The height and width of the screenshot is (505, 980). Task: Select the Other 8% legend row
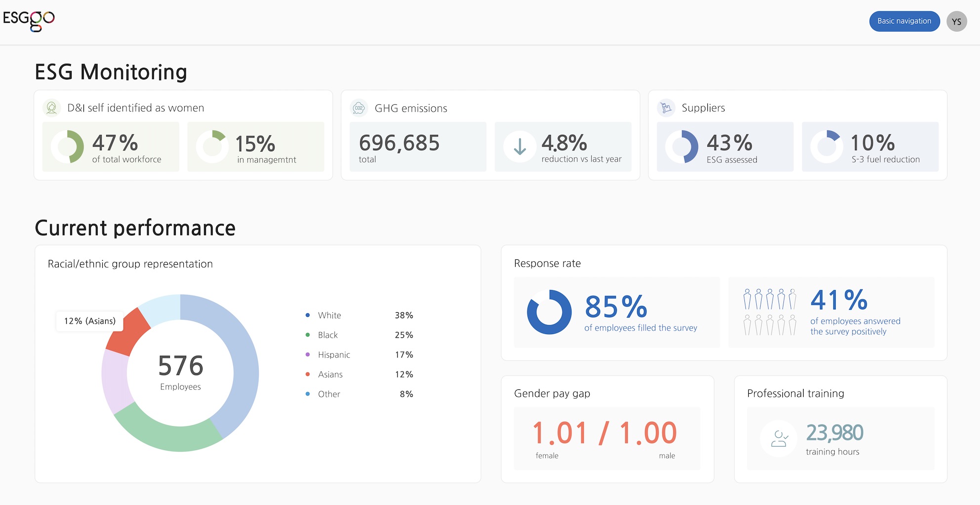click(x=359, y=394)
